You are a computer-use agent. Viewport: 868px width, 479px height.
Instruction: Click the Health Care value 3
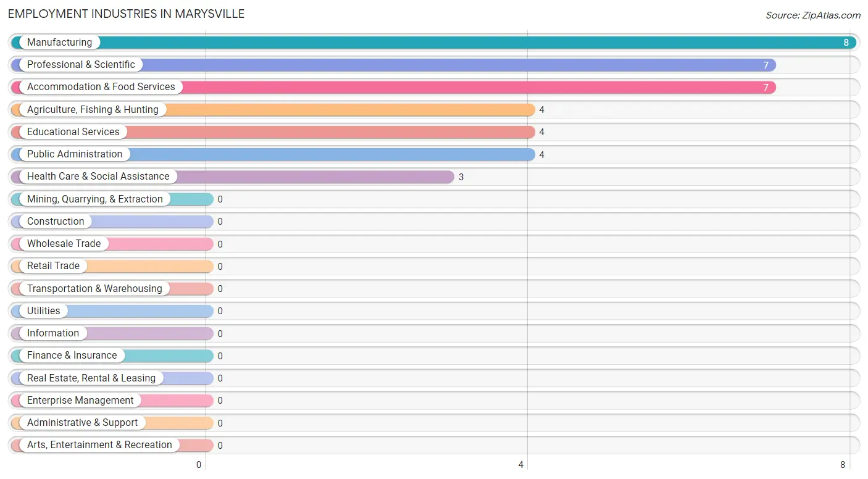[461, 177]
